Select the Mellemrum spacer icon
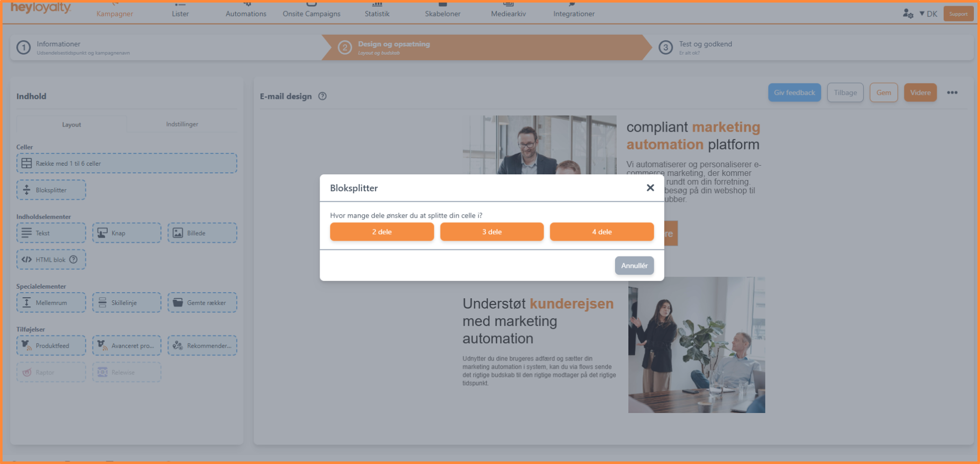Screen dimensions: 980x464 click(x=27, y=303)
